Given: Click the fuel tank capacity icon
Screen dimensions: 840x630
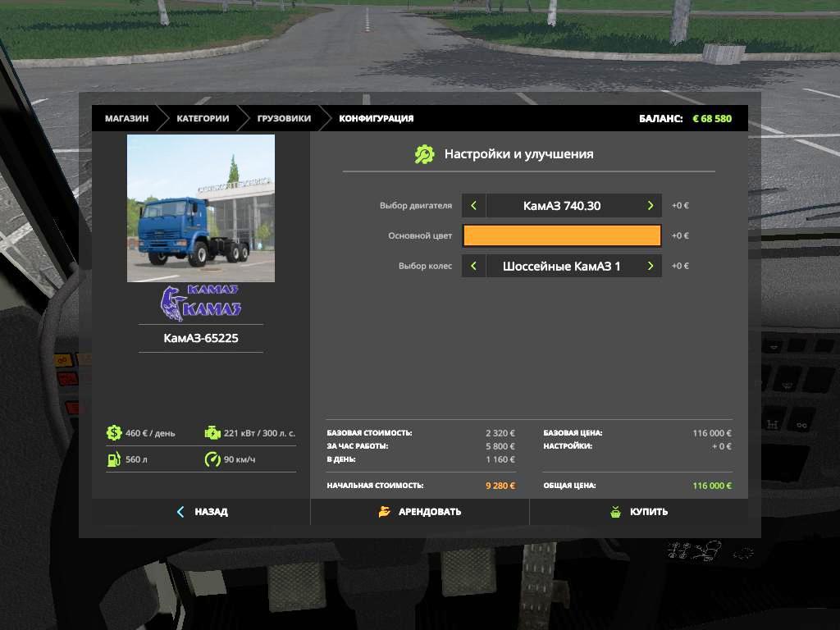Looking at the screenshot, I should tap(113, 459).
